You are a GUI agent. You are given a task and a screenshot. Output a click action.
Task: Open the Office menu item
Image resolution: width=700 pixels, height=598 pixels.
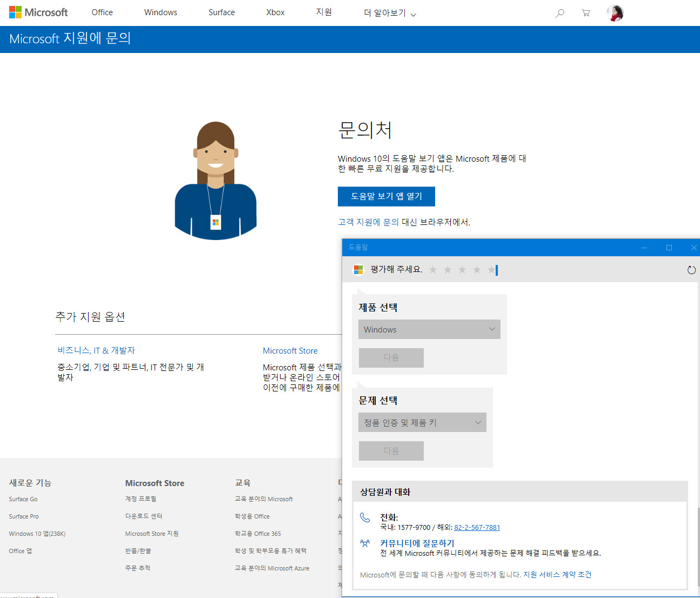pos(102,12)
